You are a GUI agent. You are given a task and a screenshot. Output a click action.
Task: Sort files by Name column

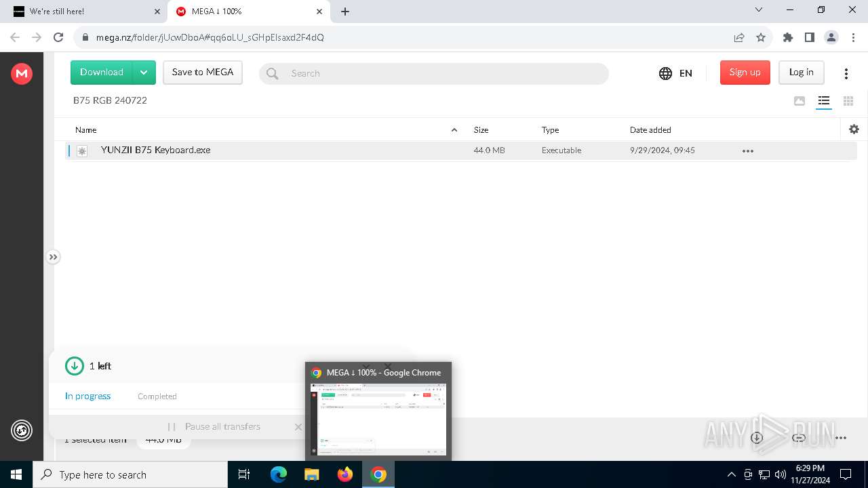pos(86,129)
